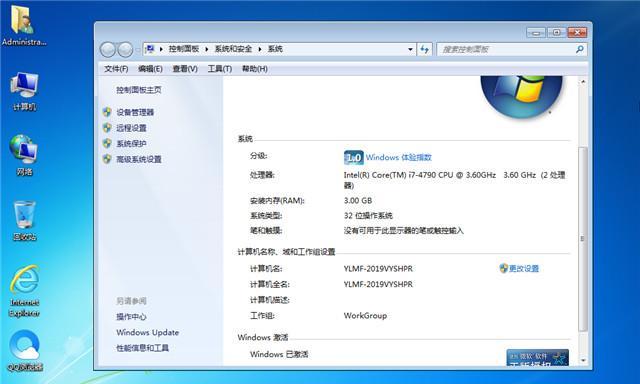The image size is (640, 384).
Task: Open the 帮助(H) menu
Action: coord(254,69)
